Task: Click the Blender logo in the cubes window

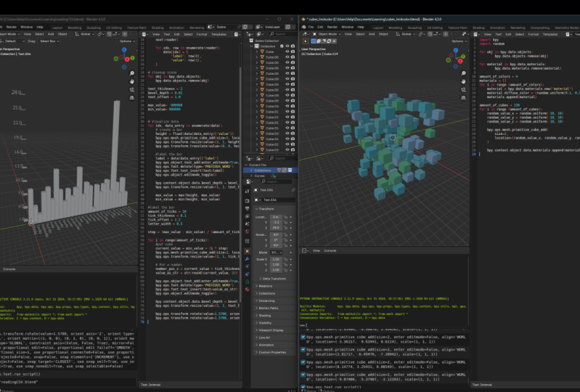Action: tap(303, 27)
